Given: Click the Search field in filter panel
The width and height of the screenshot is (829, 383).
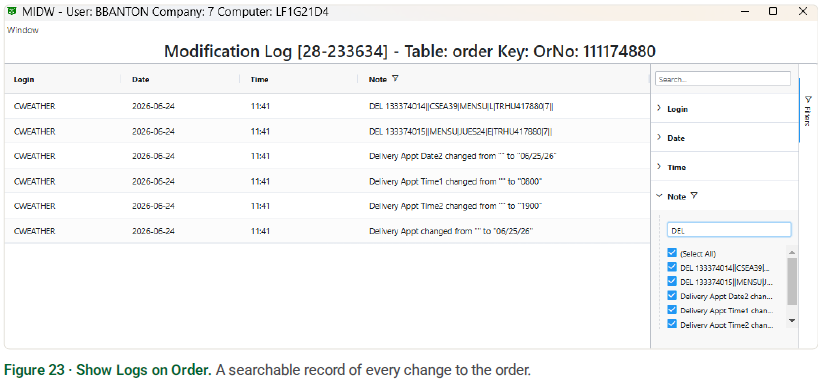Looking at the screenshot, I should 723,79.
